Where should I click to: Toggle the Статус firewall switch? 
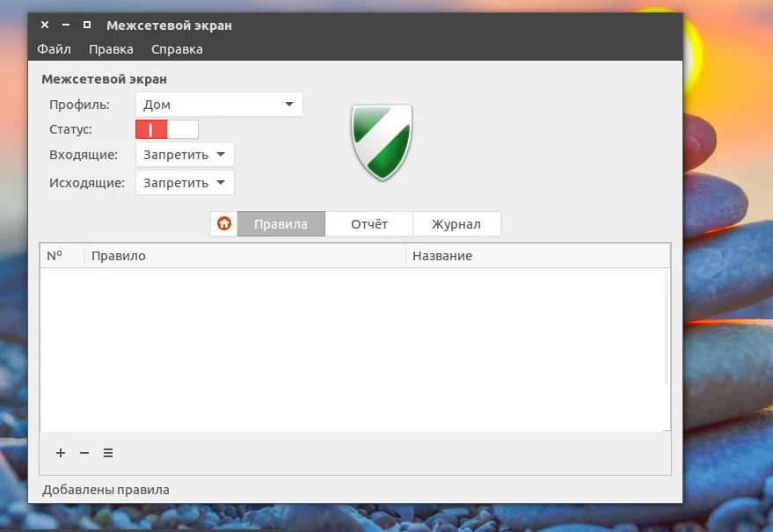[167, 129]
